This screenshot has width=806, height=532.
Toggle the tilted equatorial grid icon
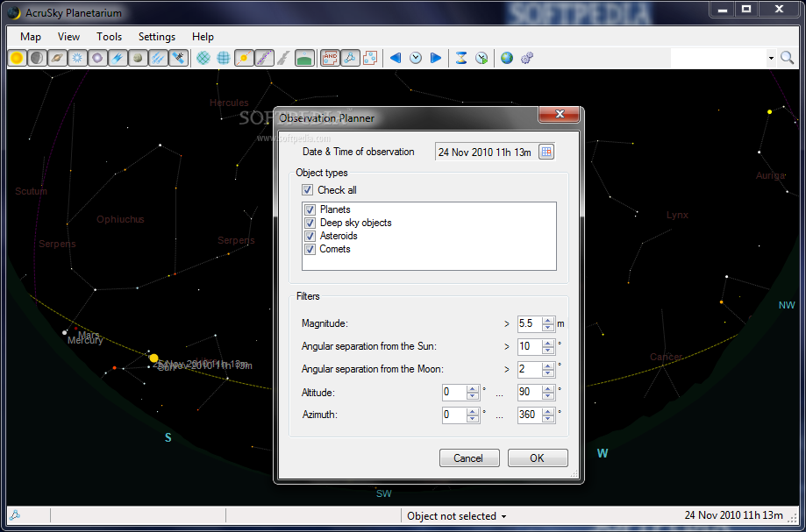[x=203, y=58]
